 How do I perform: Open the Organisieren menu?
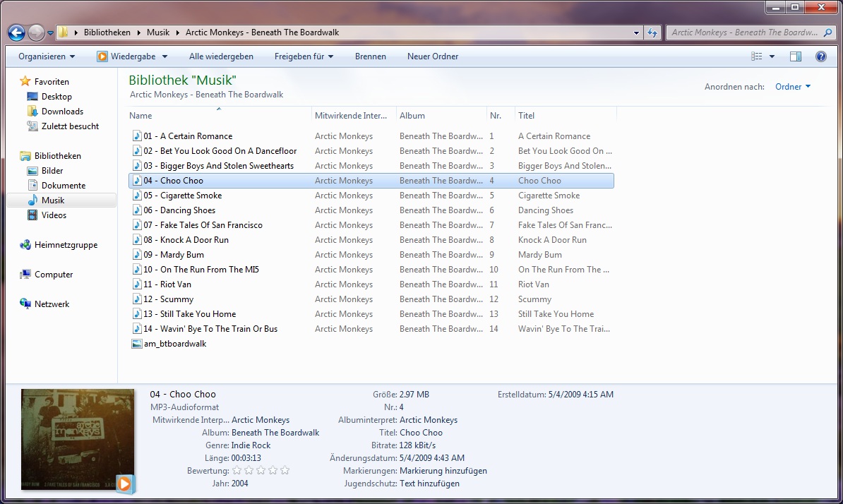(47, 56)
